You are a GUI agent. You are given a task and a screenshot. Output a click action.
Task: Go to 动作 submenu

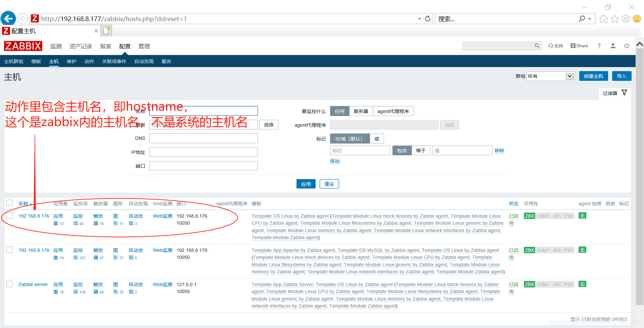coord(89,61)
